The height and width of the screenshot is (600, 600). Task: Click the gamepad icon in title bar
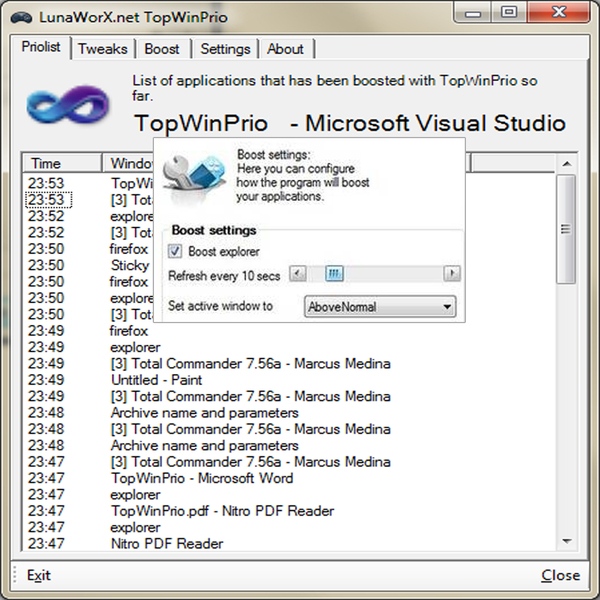(x=21, y=18)
